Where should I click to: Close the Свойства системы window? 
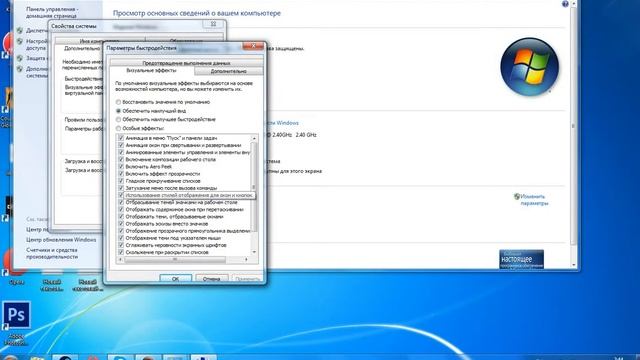(213, 24)
